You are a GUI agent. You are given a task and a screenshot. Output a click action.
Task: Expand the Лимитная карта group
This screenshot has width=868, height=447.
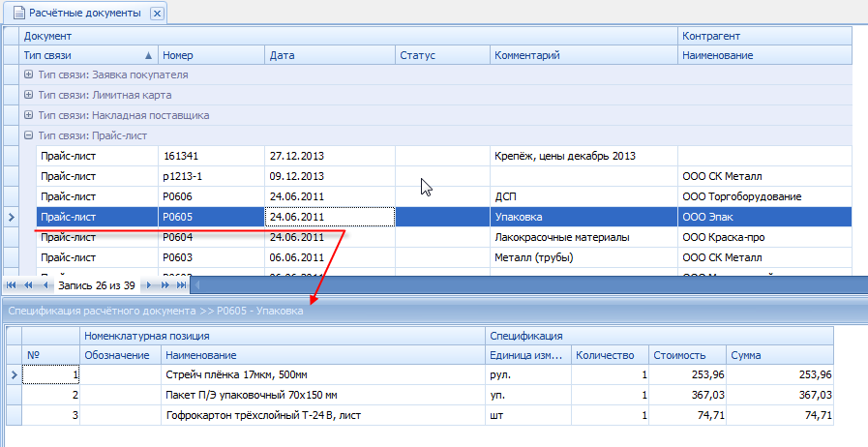[x=28, y=95]
